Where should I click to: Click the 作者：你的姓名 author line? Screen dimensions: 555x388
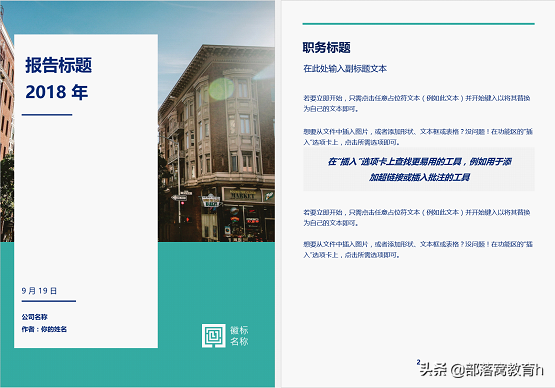tap(44, 329)
